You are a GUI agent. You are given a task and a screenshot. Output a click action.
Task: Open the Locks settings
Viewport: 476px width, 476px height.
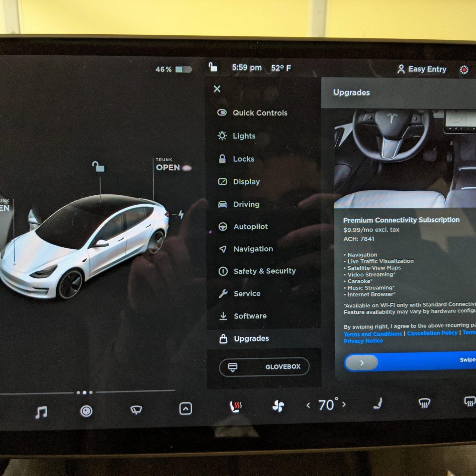236,159
